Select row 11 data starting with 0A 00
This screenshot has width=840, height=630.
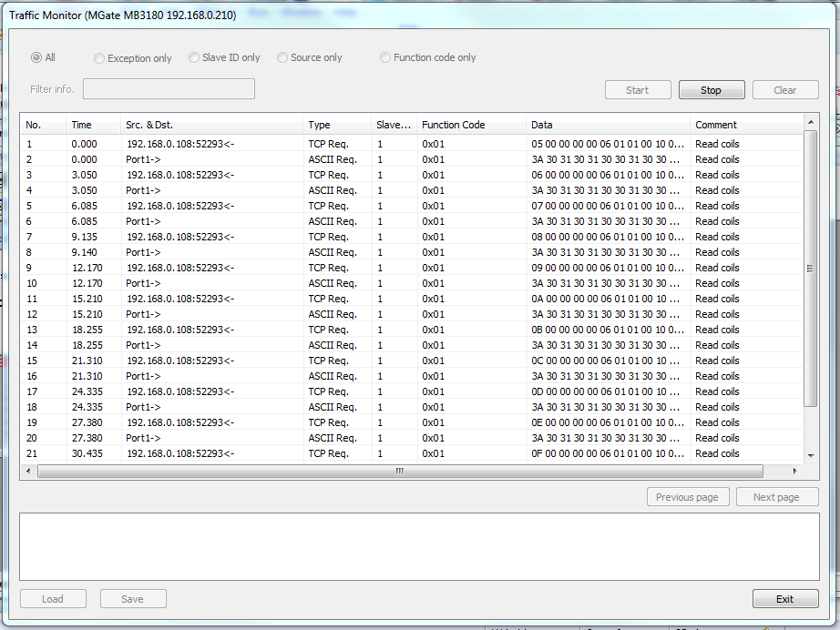412,300
